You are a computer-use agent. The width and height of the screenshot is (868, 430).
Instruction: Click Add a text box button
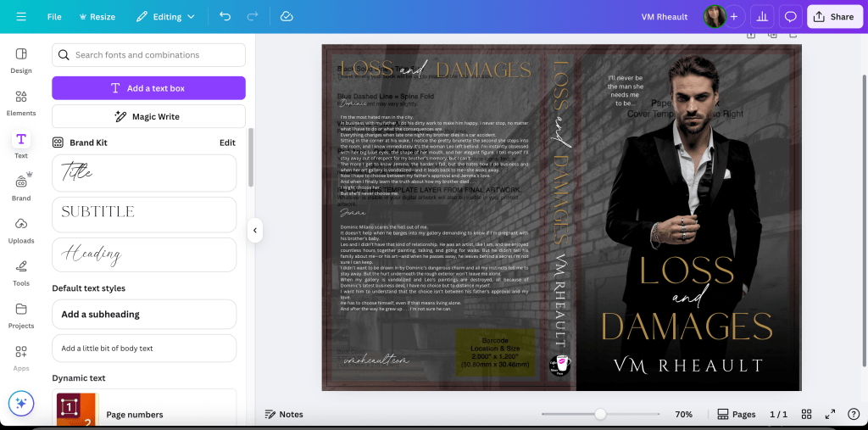pyautogui.click(x=148, y=88)
